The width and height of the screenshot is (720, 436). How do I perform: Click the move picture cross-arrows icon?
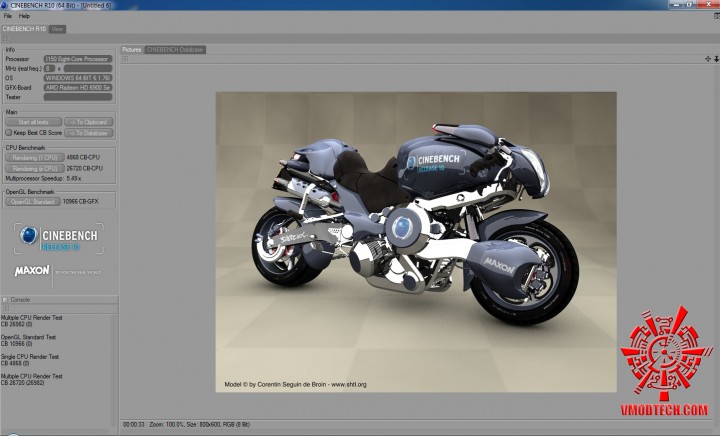708,59
